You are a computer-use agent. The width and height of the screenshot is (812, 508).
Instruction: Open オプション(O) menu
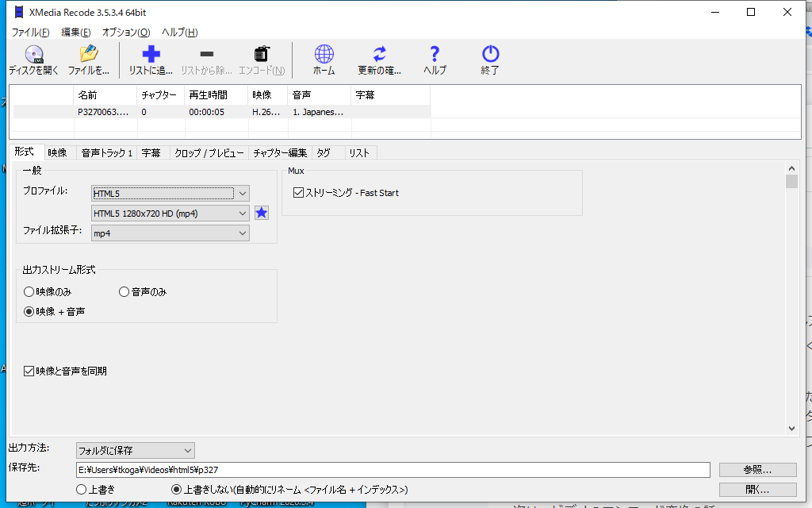pyautogui.click(x=126, y=32)
